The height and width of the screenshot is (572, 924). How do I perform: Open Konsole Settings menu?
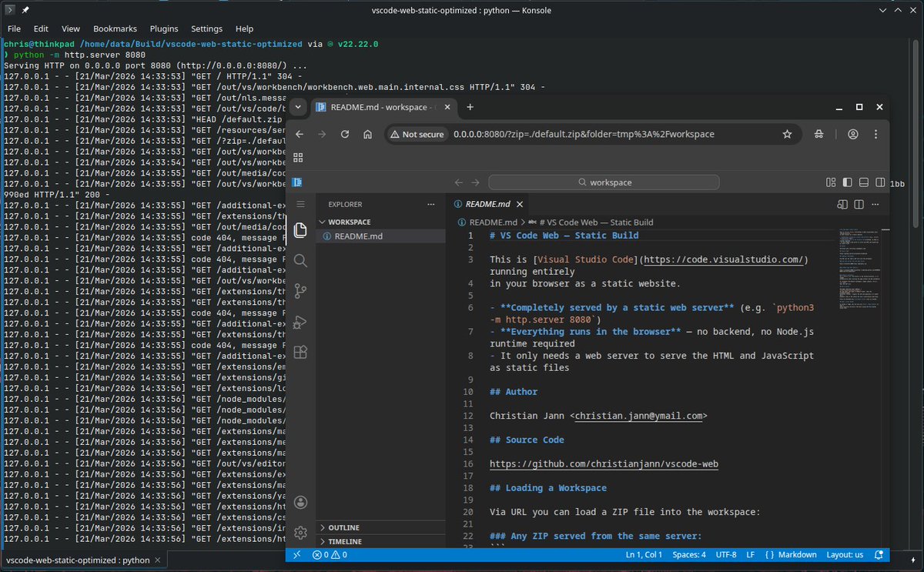[x=206, y=28]
